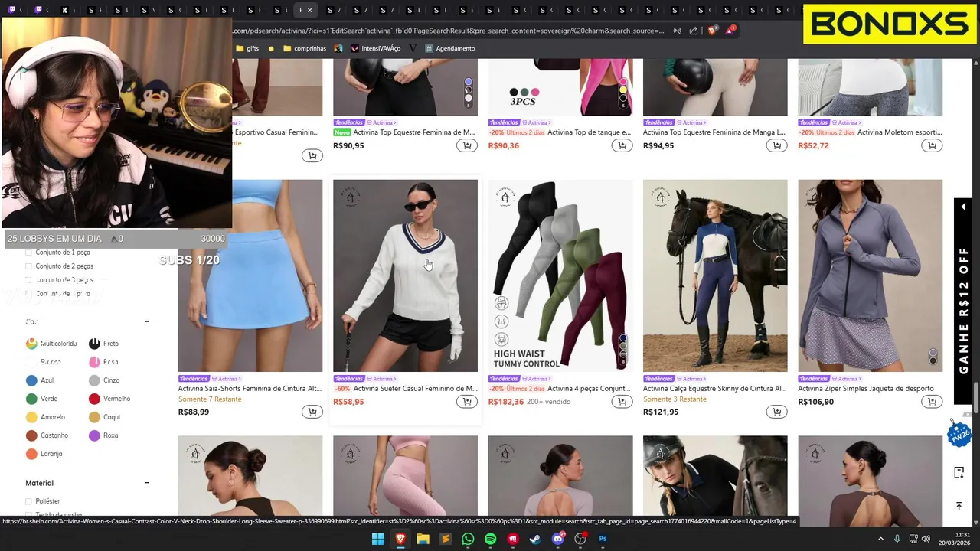Add the R$88,99 Saia-Shorts to cart
This screenshot has height=551, width=980.
point(312,412)
